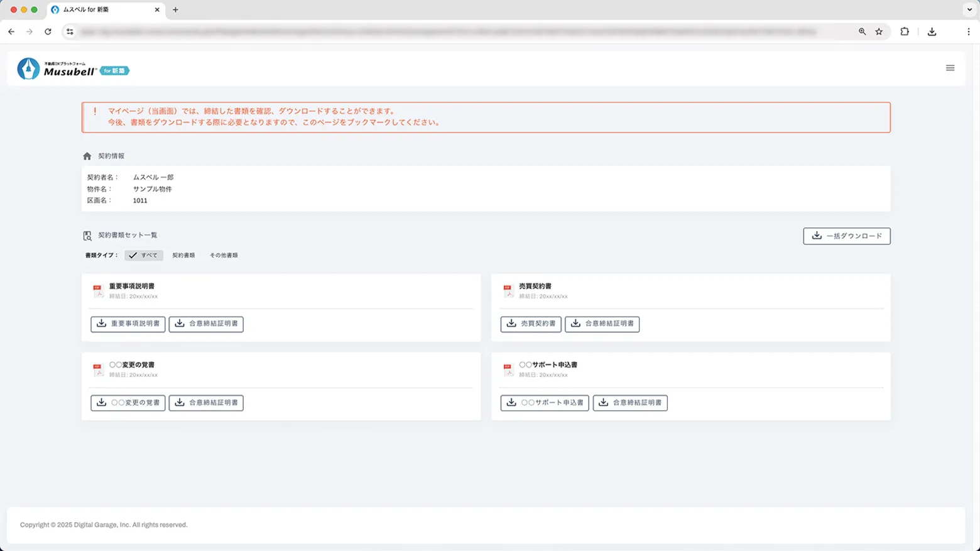980x551 pixels.
Task: Click the PDF icon beside 重要事項説明書
Action: click(x=98, y=291)
